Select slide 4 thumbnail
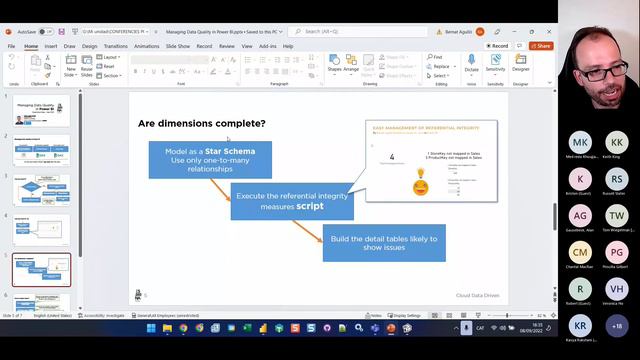Viewport: 640px width, 360px height. tap(41, 230)
